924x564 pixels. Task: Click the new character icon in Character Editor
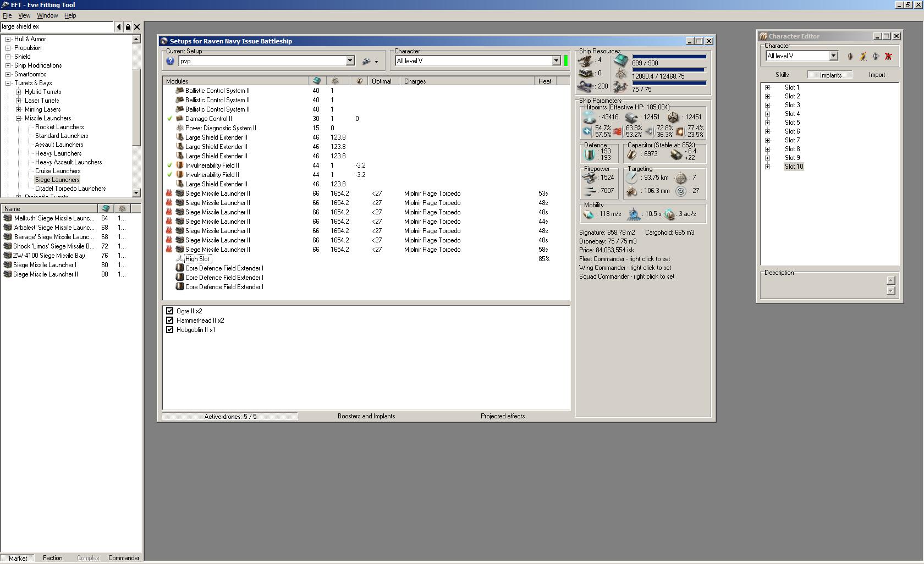point(850,56)
